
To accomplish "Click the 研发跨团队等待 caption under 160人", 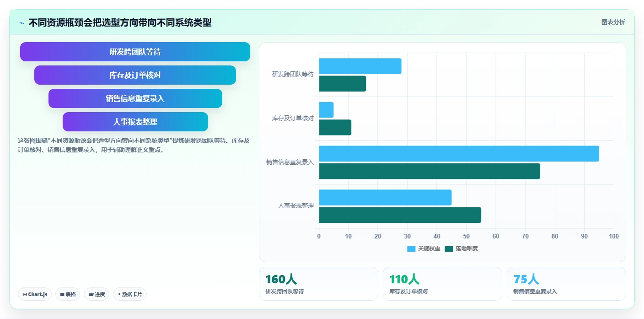I will tap(284, 292).
